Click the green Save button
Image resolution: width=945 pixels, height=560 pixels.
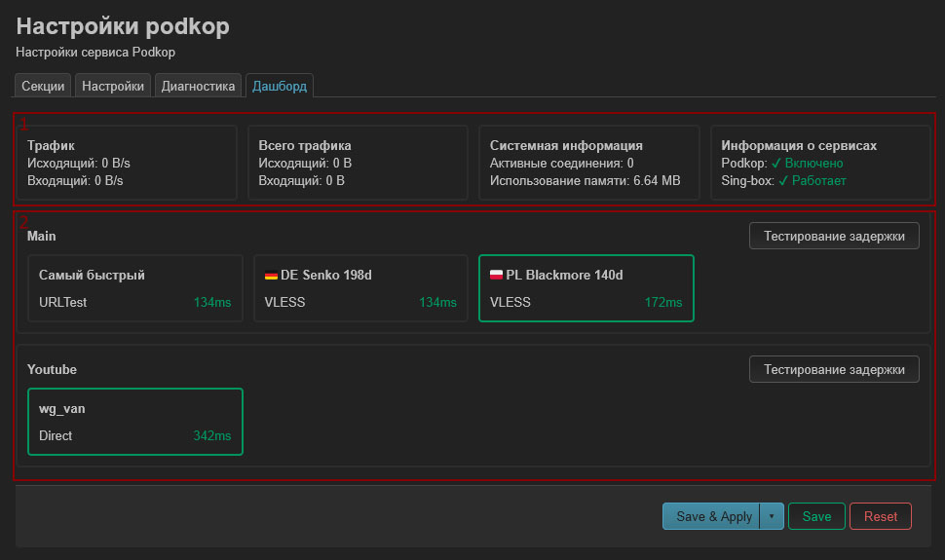click(816, 516)
